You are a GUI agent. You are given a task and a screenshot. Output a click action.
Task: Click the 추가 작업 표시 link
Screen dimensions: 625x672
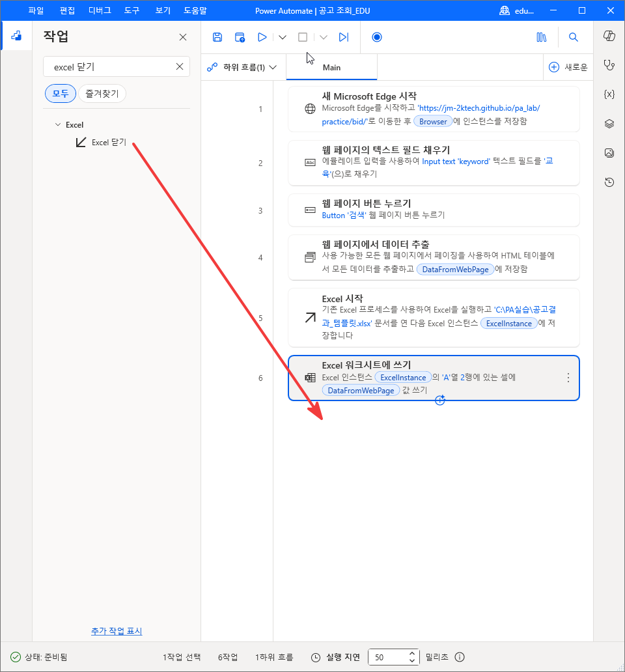117,631
